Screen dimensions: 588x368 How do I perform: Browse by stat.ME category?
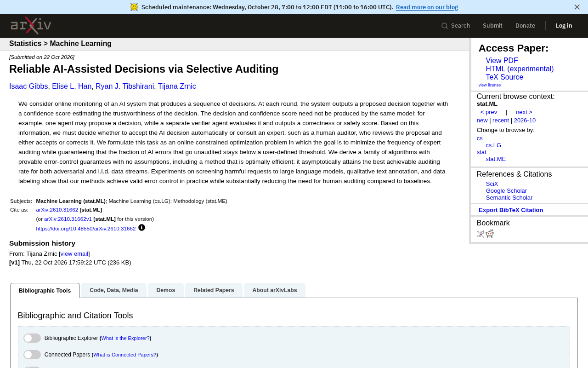pyautogui.click(x=496, y=159)
